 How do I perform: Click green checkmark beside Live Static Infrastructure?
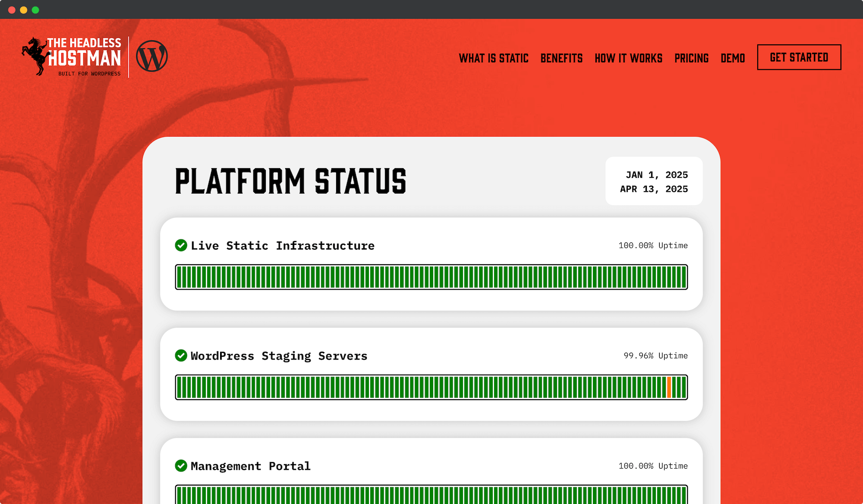[181, 245]
